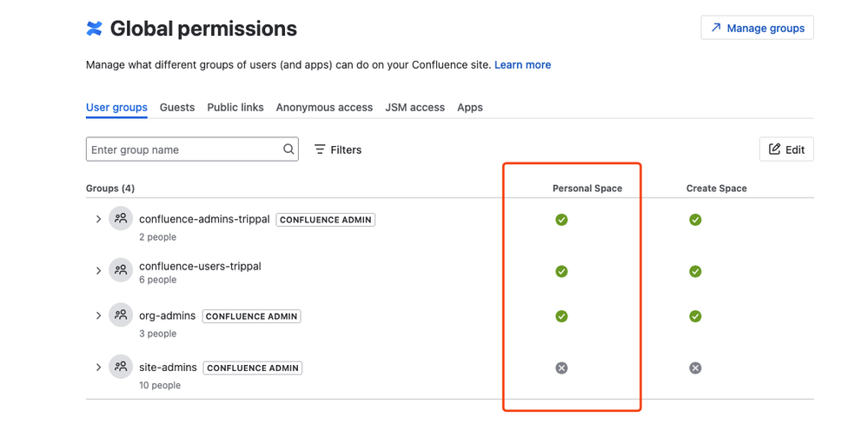The width and height of the screenshot is (868, 438).
Task: Click the search magnifier icon
Action: click(x=288, y=149)
